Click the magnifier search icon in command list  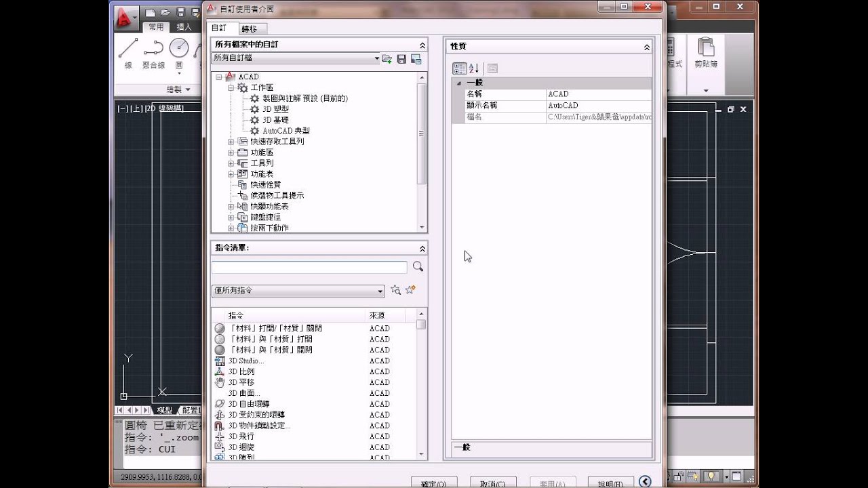[418, 267]
